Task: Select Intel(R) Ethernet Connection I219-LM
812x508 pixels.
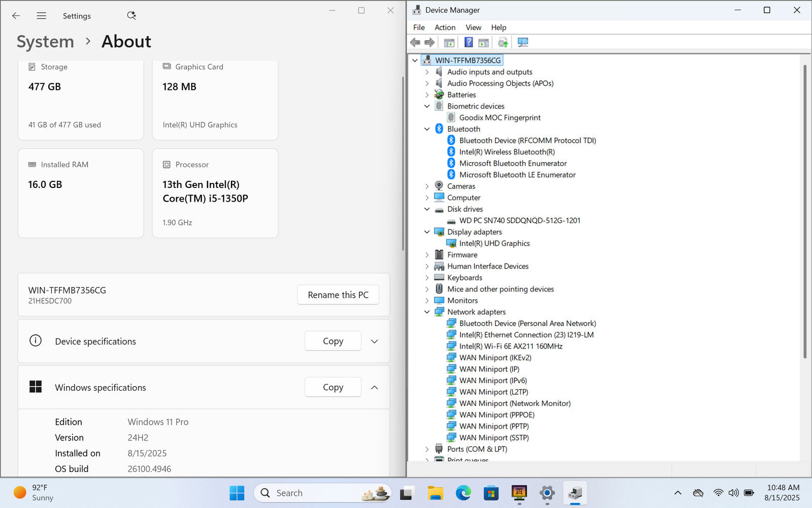Action: [526, 335]
